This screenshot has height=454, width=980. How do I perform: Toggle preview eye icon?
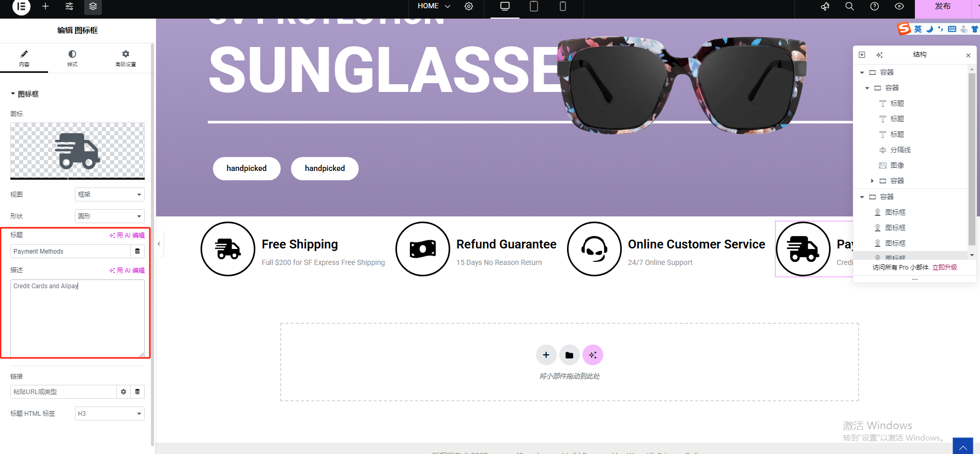(899, 6)
